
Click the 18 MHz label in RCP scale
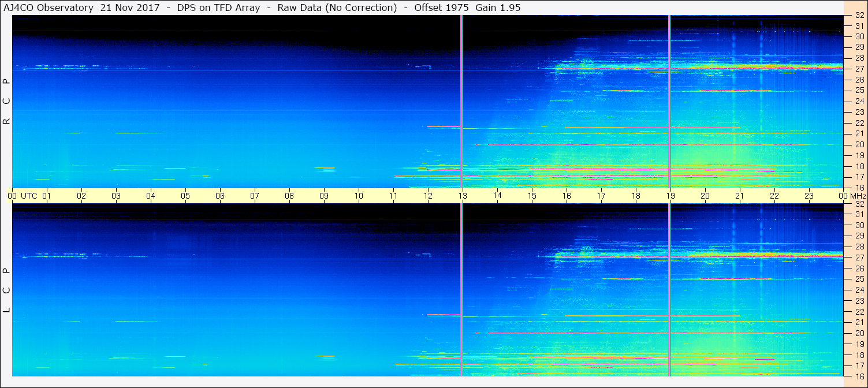click(x=859, y=166)
